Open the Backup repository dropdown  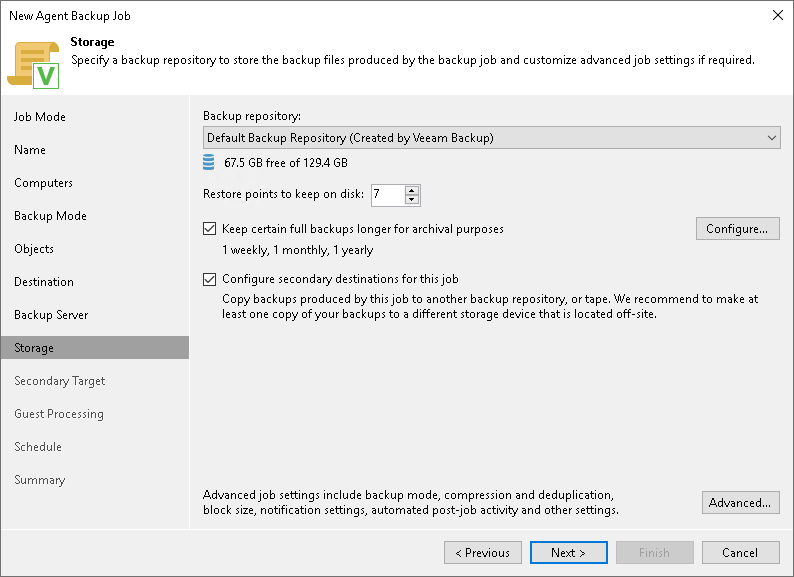click(491, 138)
